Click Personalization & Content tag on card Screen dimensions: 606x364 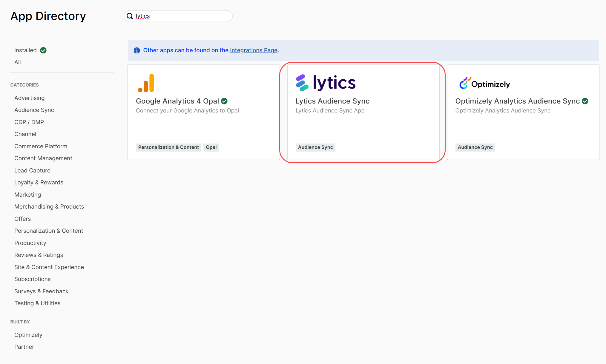(168, 147)
